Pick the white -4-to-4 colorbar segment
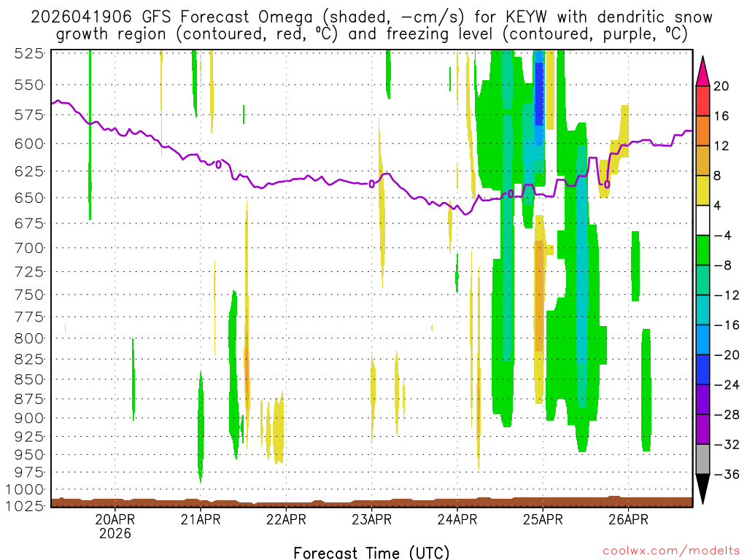The image size is (747, 560). coord(703,220)
